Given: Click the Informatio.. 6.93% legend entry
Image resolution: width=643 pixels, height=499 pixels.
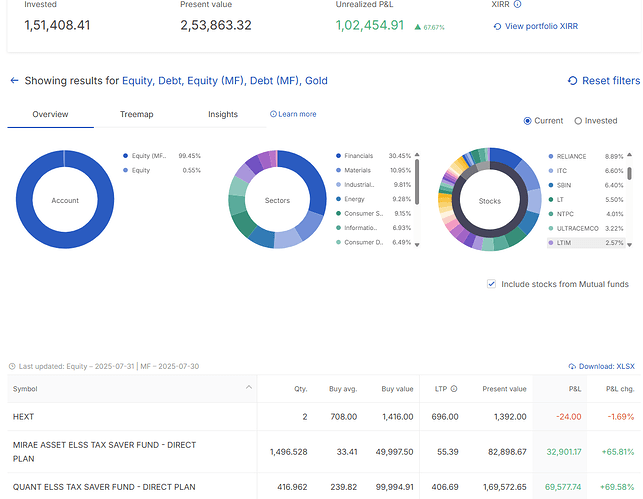Looking at the screenshot, I should 373,228.
